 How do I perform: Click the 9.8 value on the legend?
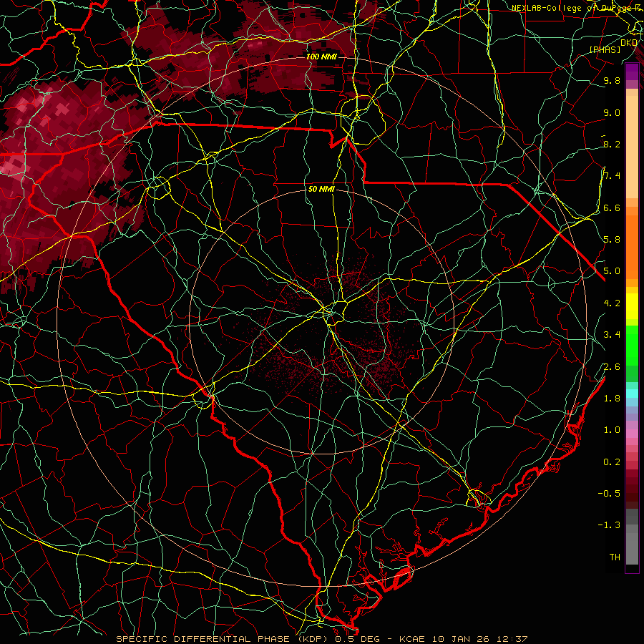[612, 80]
